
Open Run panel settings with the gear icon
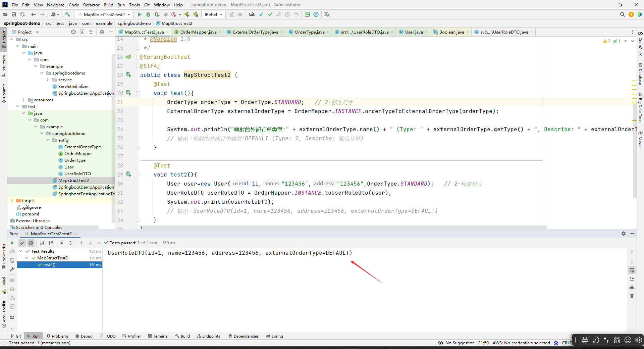624,234
